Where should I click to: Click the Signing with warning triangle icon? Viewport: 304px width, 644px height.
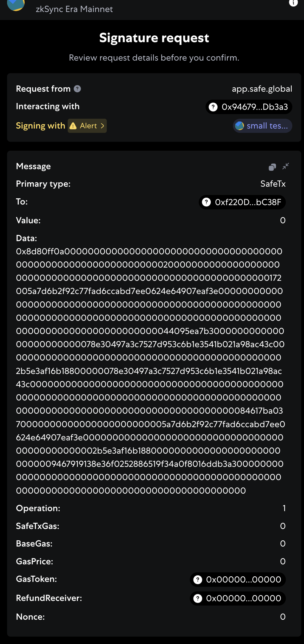(x=73, y=126)
